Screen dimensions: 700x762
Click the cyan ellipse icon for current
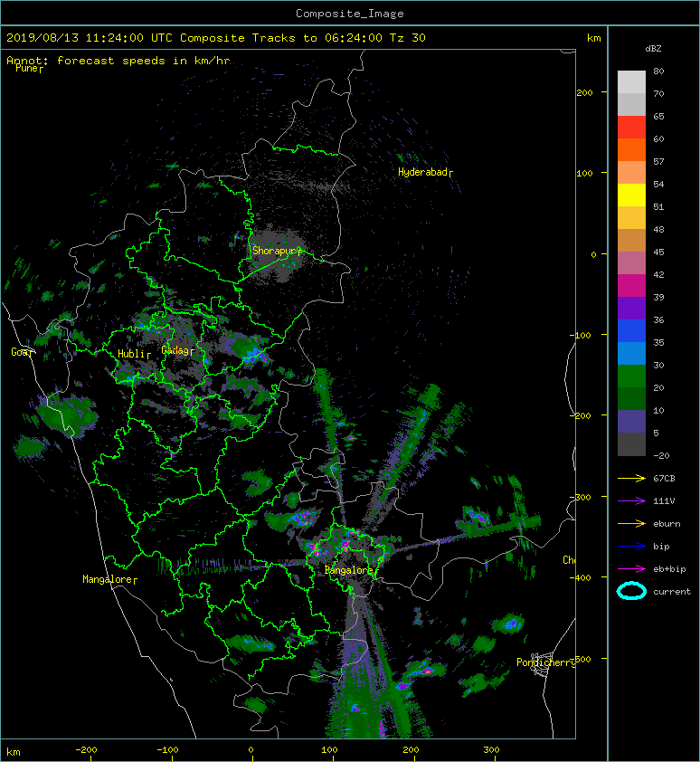[631, 591]
